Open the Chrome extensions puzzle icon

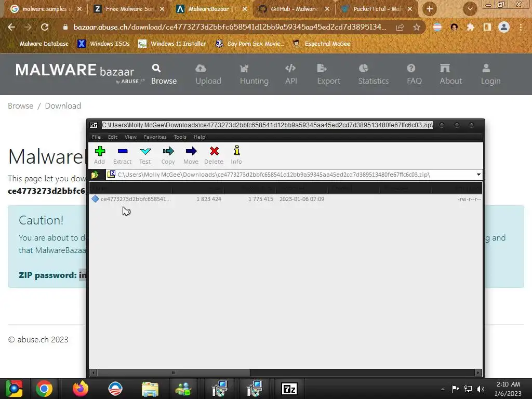point(471,27)
